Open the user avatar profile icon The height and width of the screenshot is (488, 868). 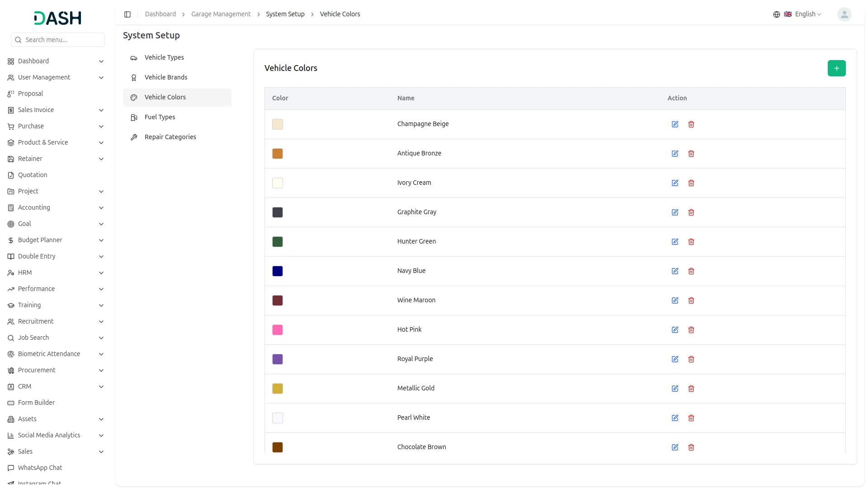844,14
